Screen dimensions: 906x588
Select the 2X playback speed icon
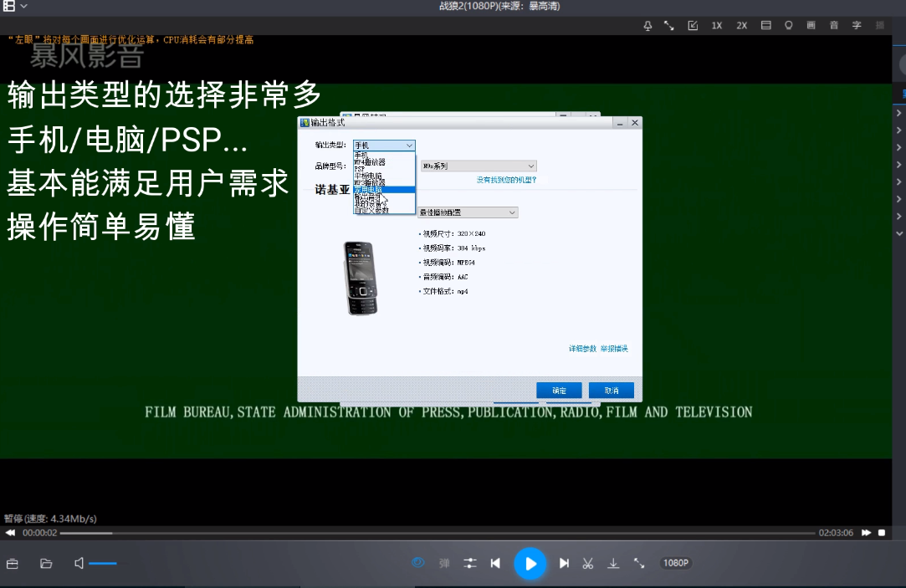[x=741, y=26]
